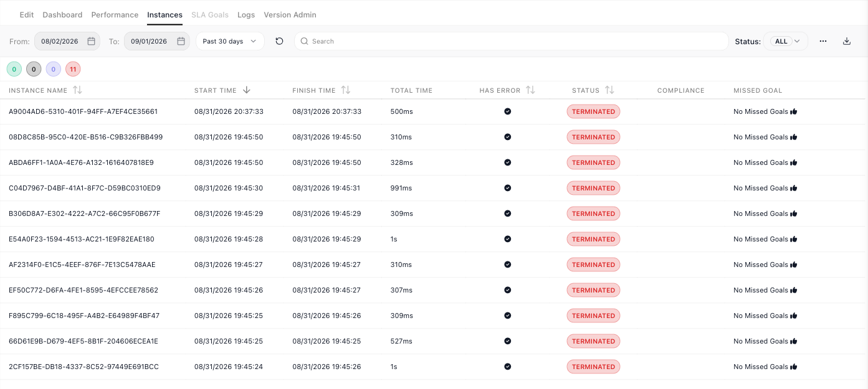Open the Status ALL dropdown
The height and width of the screenshot is (389, 868).
(x=786, y=41)
